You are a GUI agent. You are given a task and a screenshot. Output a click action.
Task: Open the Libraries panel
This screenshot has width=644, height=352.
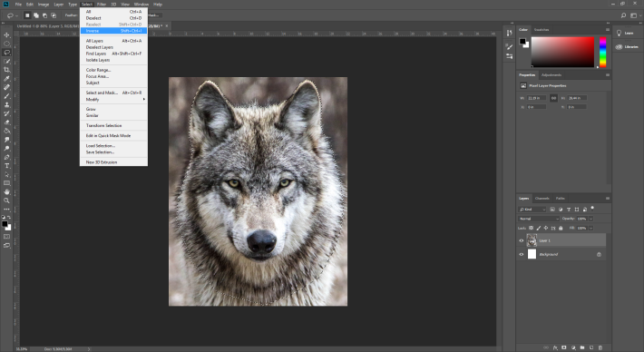[x=627, y=47]
